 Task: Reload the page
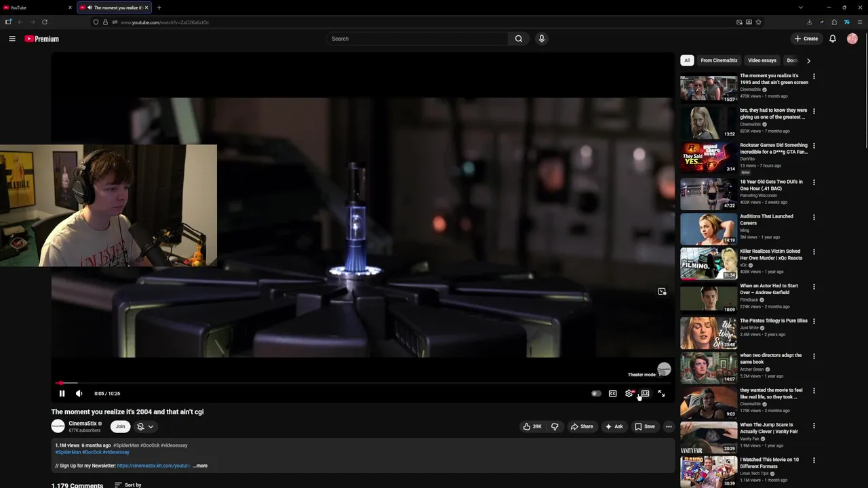[45, 22]
